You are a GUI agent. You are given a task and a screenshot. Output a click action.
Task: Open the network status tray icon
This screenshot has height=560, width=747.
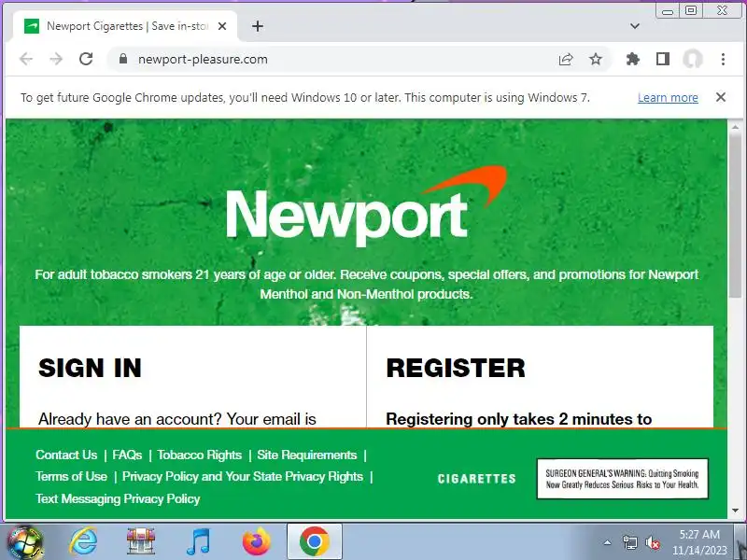point(629,542)
